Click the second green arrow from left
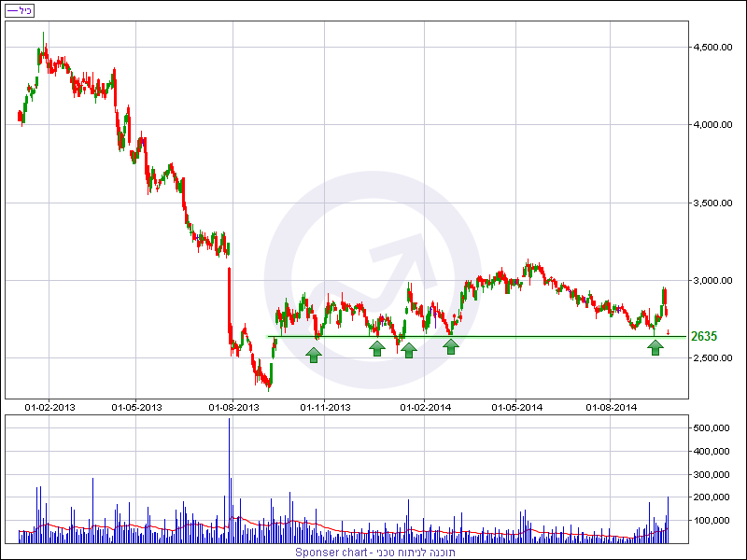 376,348
